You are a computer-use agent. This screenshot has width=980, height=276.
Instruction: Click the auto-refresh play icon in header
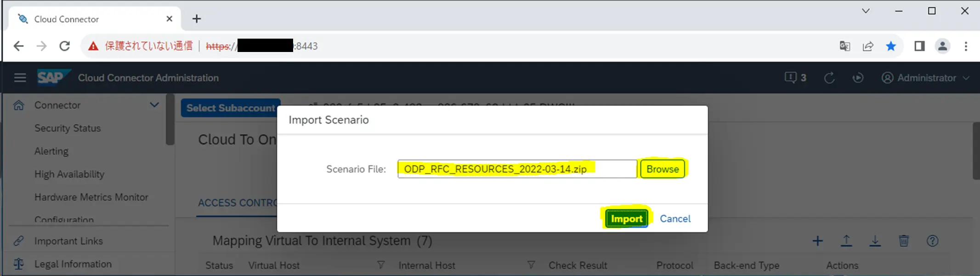tap(858, 78)
